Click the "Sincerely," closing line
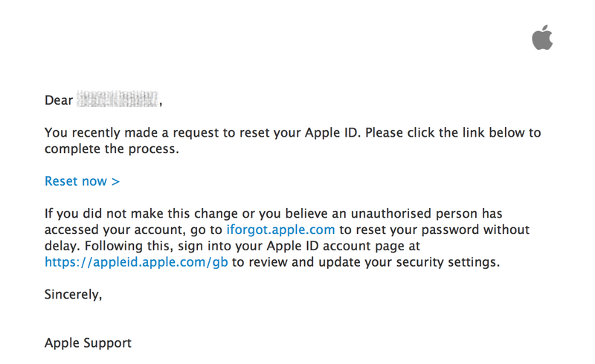Viewport: 595px width, 364px height. pos(73,294)
